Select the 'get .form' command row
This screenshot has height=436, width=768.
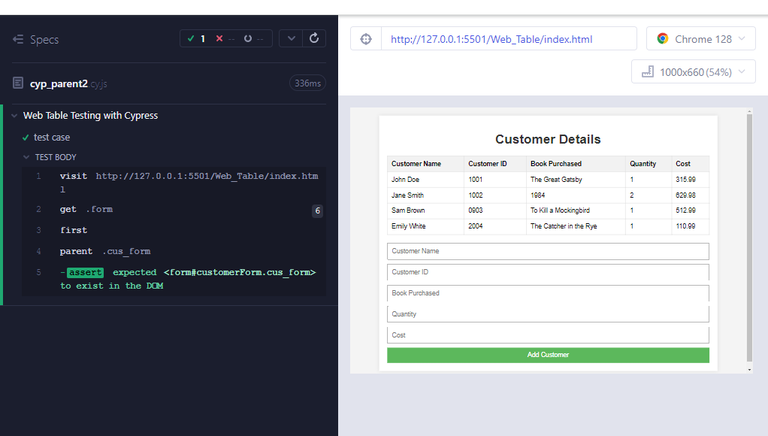tap(170, 210)
